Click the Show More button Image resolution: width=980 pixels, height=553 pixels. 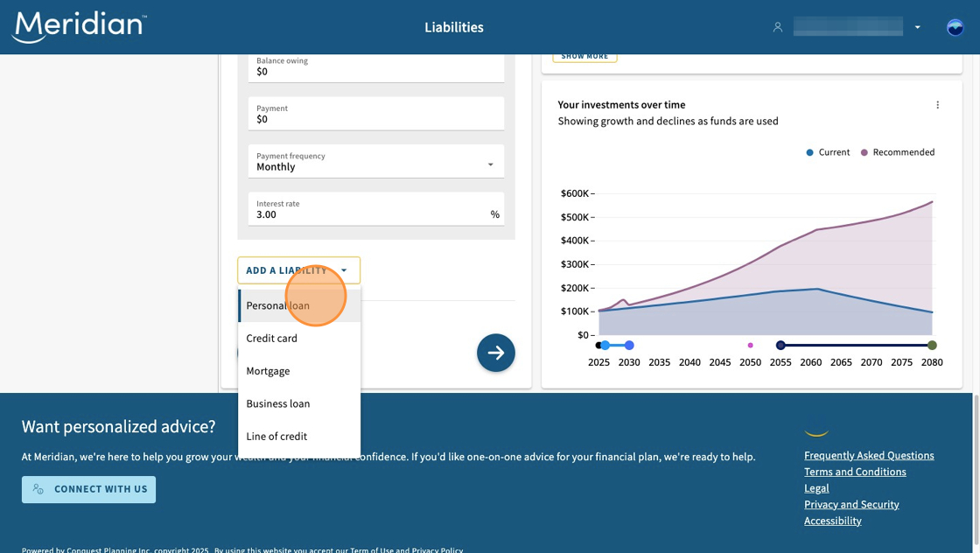(585, 57)
